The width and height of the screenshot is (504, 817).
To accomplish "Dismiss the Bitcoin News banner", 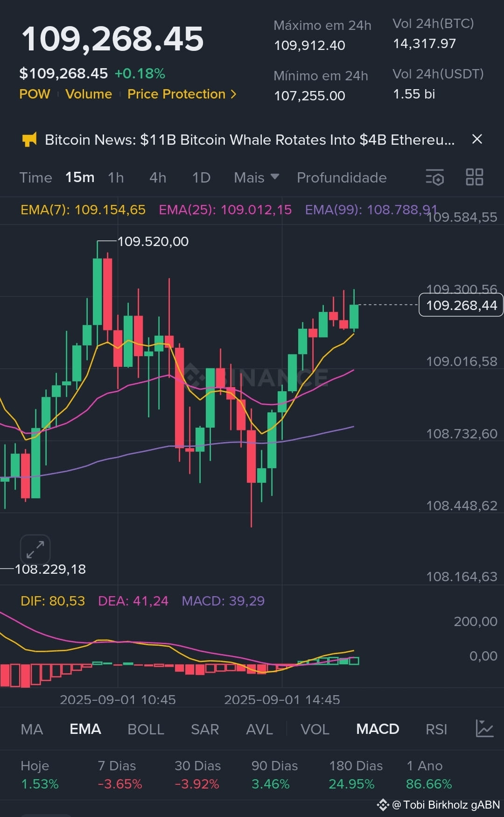I will tap(477, 139).
